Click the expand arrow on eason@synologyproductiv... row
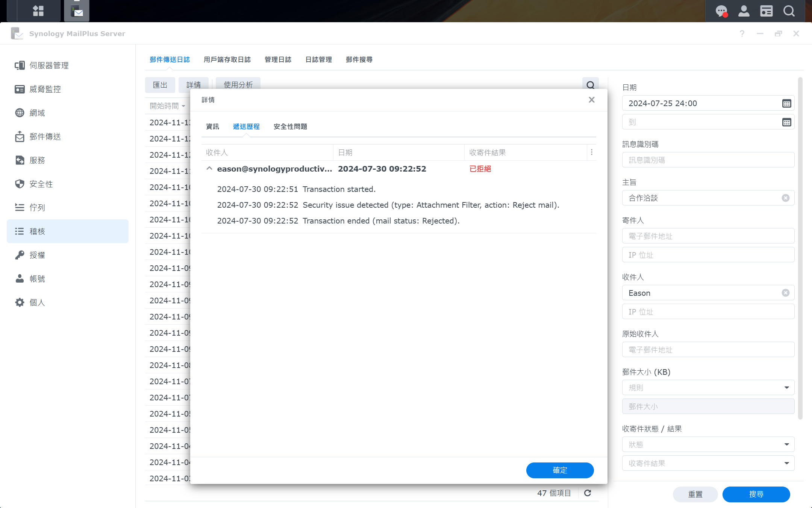 tap(209, 169)
